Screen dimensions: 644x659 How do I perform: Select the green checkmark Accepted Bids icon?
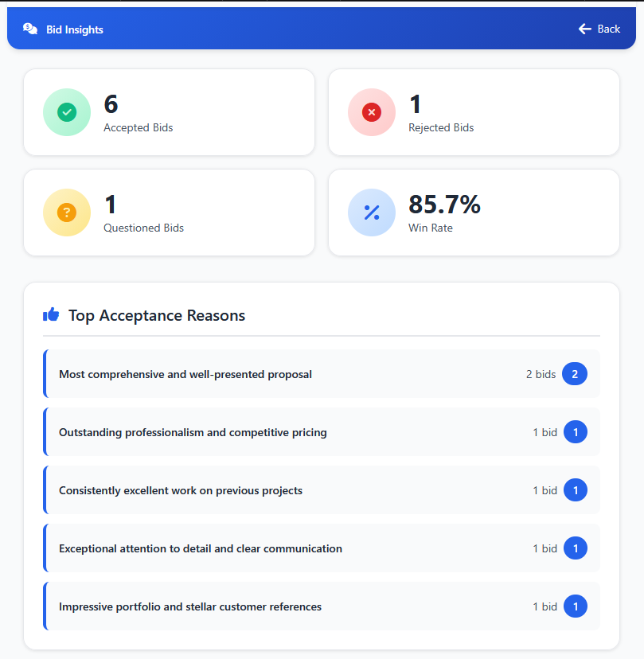tap(67, 112)
